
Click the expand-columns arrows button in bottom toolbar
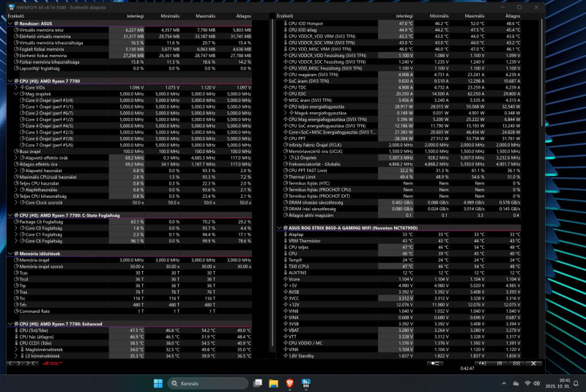[14, 363]
